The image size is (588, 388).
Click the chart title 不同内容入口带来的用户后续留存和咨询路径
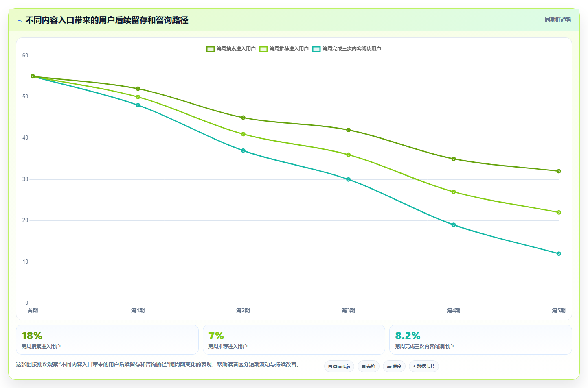(107, 20)
